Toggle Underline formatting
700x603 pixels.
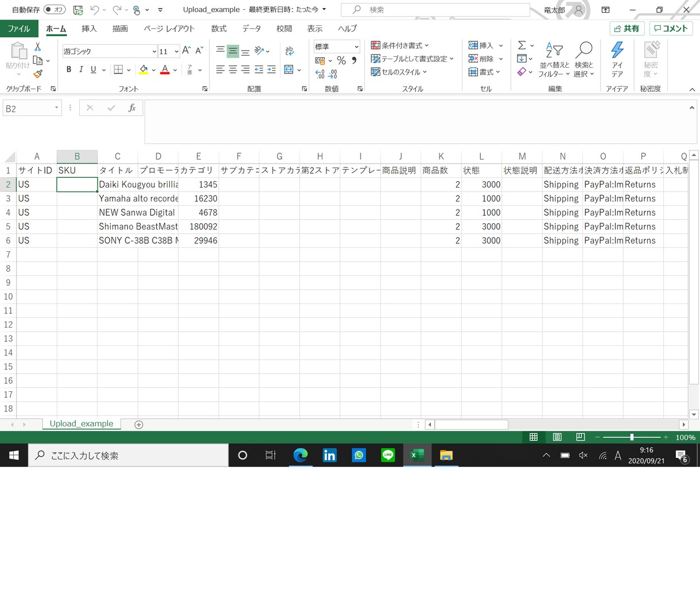[x=94, y=69]
